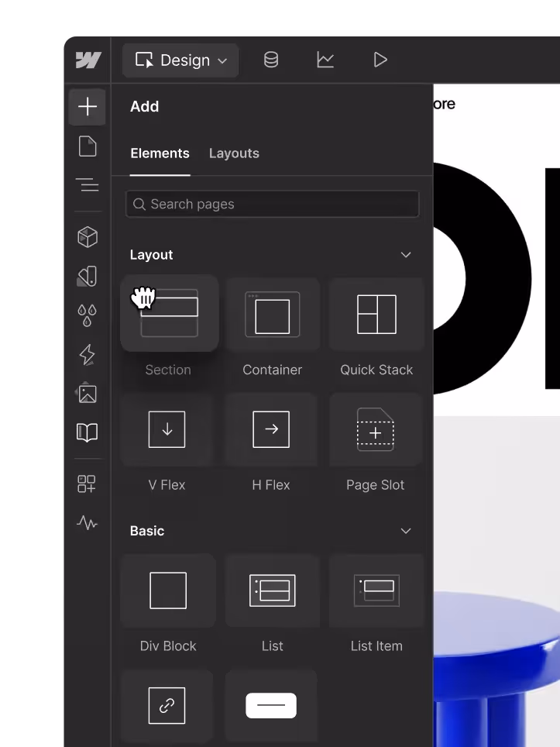The height and width of the screenshot is (747, 560).
Task: Open the Design mode dropdown
Action: point(180,60)
